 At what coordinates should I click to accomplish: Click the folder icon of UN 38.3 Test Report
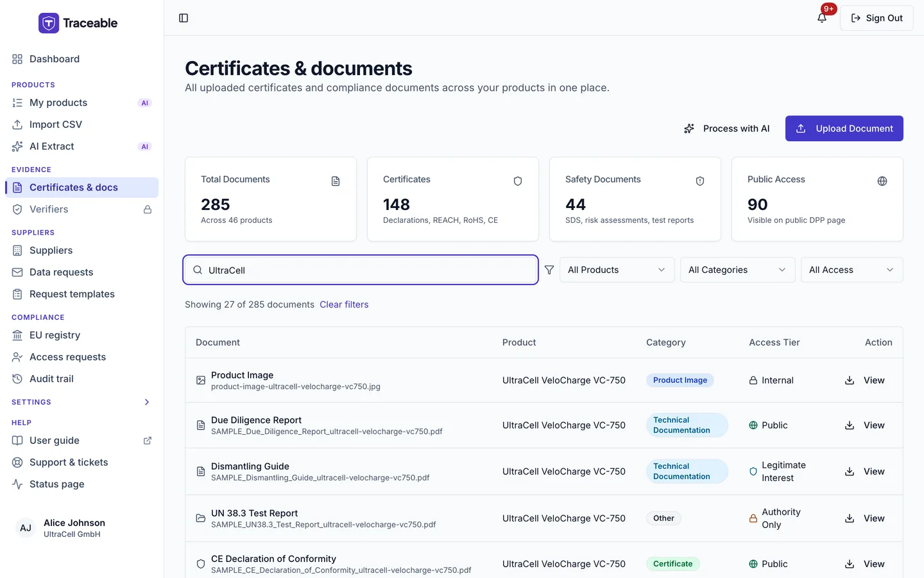[x=201, y=518]
